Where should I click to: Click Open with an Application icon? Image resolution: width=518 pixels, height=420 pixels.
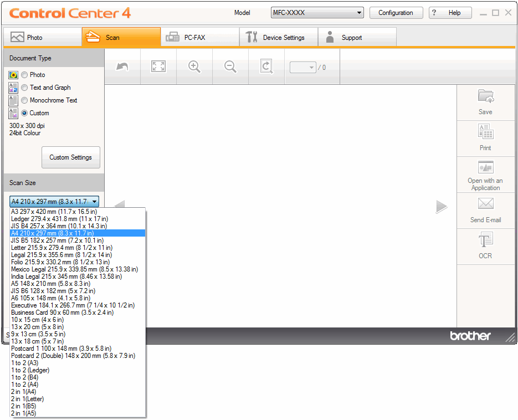pos(486,167)
